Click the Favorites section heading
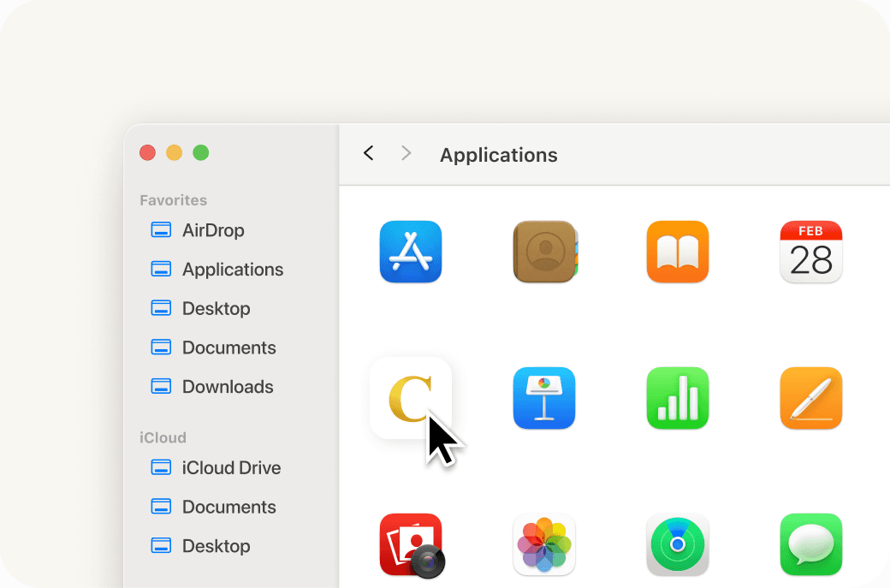 click(x=173, y=200)
